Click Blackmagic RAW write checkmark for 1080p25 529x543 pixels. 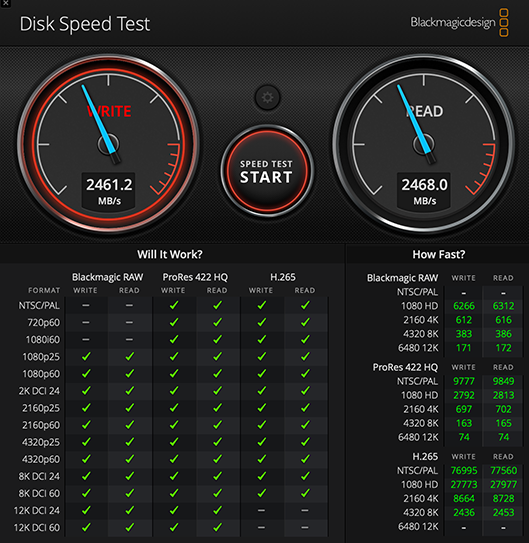coord(86,356)
